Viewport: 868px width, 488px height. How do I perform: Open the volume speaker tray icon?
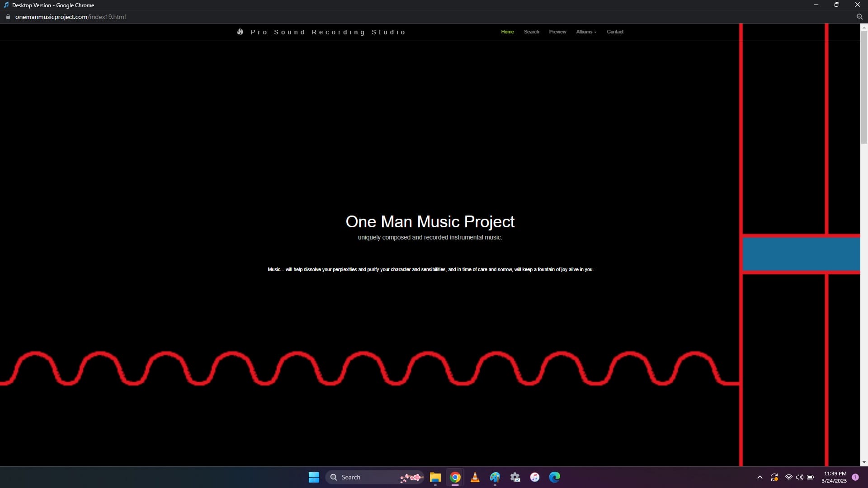pos(800,477)
